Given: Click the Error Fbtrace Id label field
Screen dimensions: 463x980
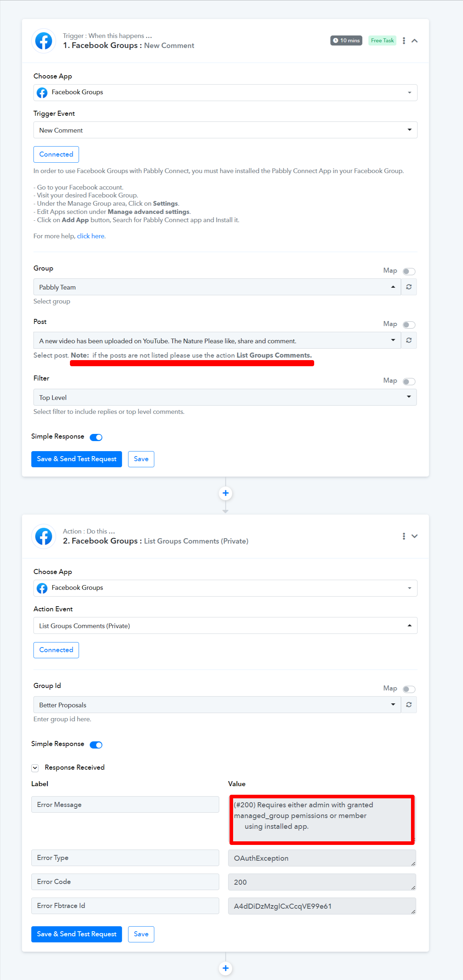Looking at the screenshot, I should [x=125, y=905].
